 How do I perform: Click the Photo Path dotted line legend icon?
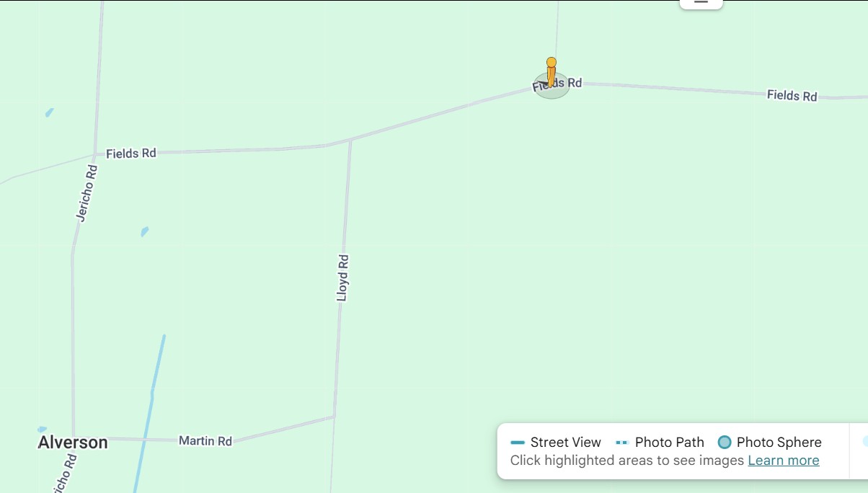[622, 443]
